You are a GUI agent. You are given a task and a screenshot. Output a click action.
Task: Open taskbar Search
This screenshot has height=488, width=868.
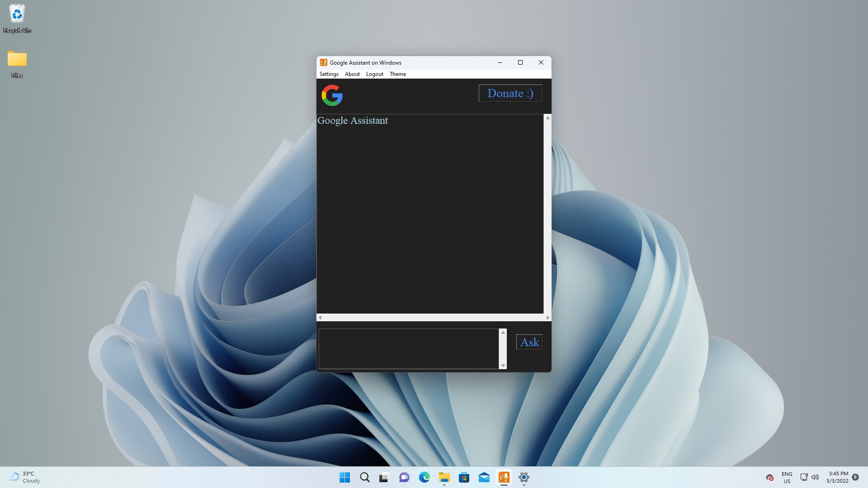tap(364, 477)
